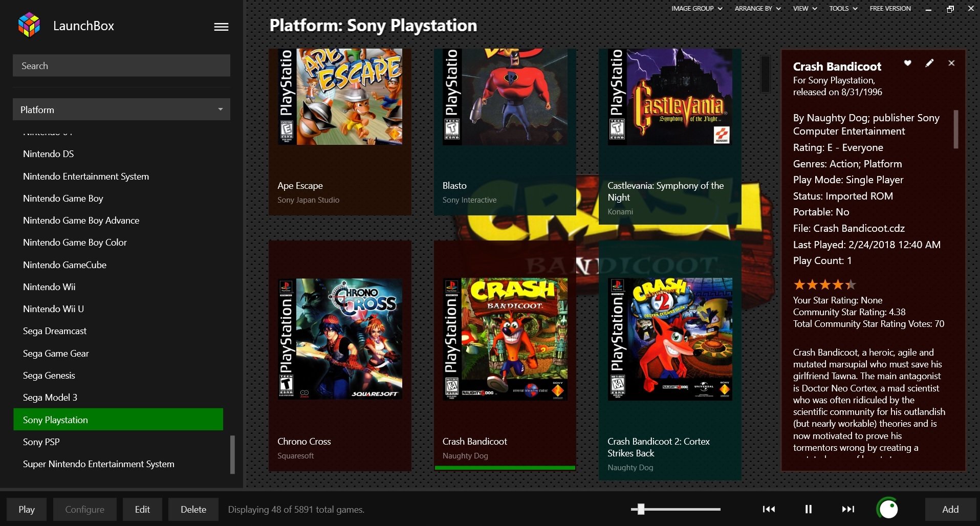This screenshot has width=980, height=526.
Task: Select the Ape Escape box art
Action: [x=340, y=97]
